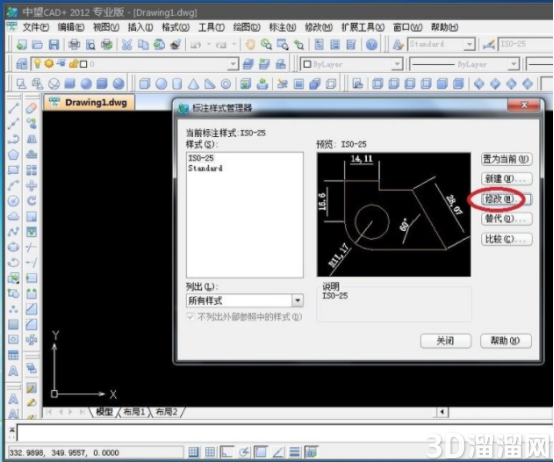Select the Mirror modify tool

pyautogui.click(x=31, y=139)
